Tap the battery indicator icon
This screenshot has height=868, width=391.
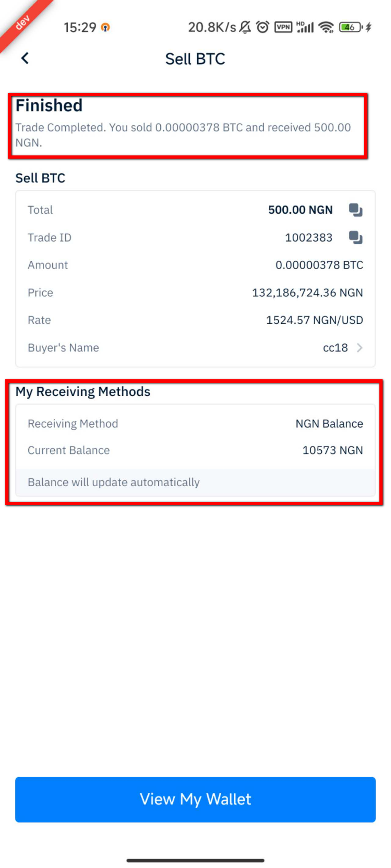350,28
